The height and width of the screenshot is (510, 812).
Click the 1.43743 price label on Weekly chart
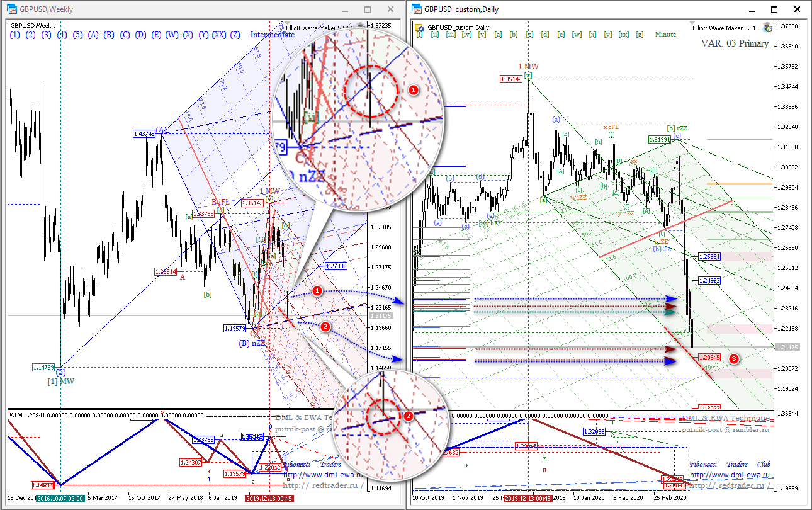tap(144, 133)
